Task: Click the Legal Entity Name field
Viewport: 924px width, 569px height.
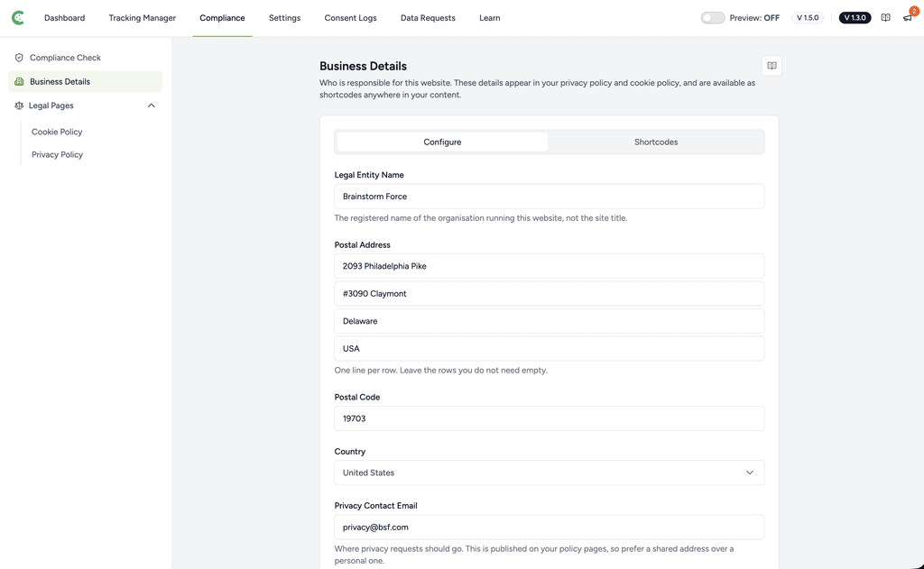Action: click(x=549, y=197)
